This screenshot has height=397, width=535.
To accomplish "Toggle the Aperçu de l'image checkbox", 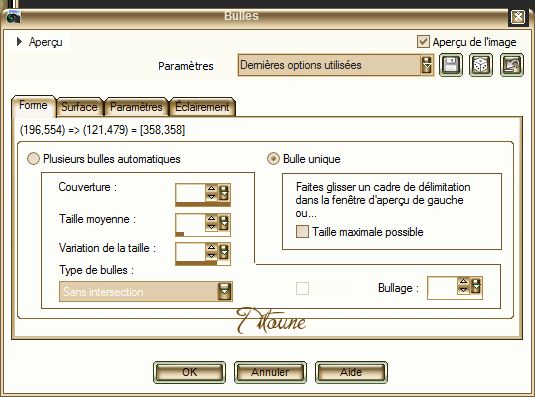I will (423, 42).
